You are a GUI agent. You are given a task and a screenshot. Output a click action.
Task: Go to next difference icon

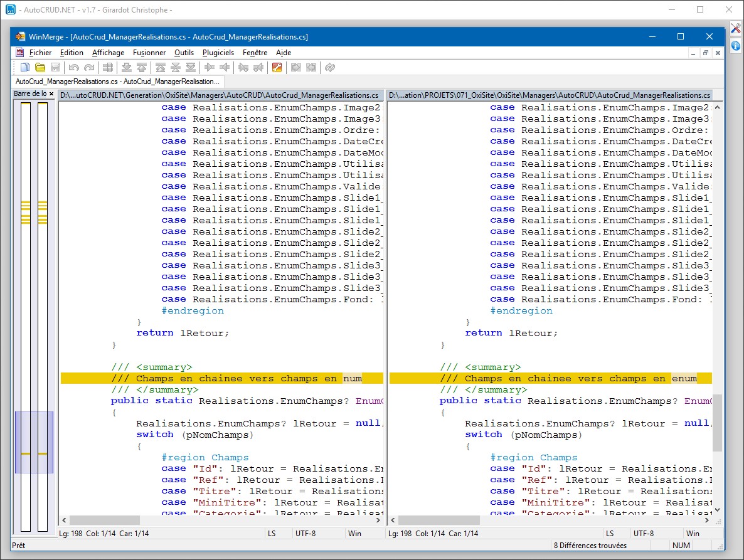click(127, 67)
